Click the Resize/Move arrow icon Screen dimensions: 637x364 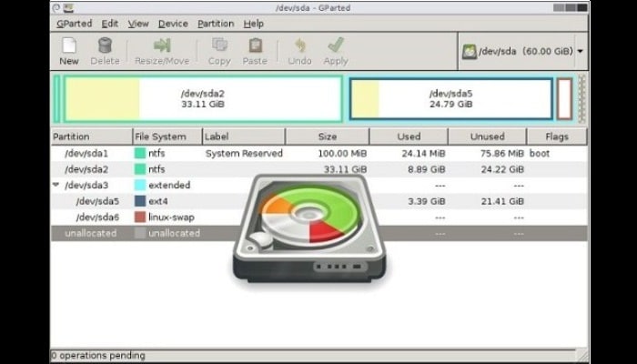pyautogui.click(x=162, y=45)
